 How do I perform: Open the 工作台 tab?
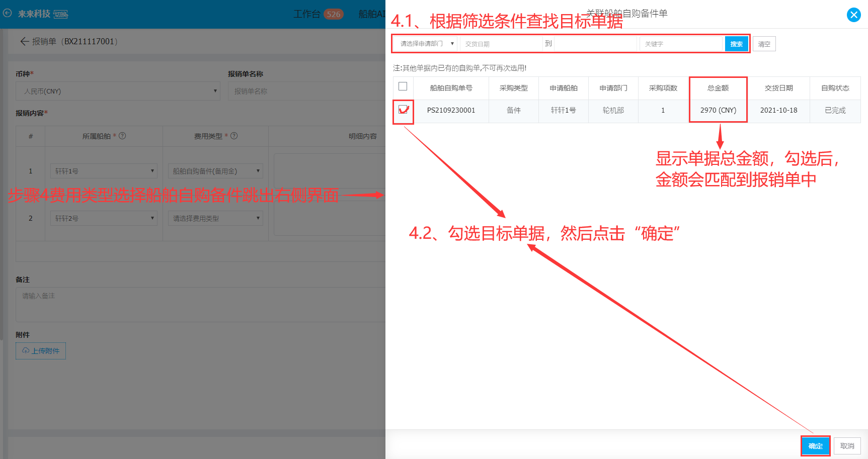pyautogui.click(x=306, y=14)
